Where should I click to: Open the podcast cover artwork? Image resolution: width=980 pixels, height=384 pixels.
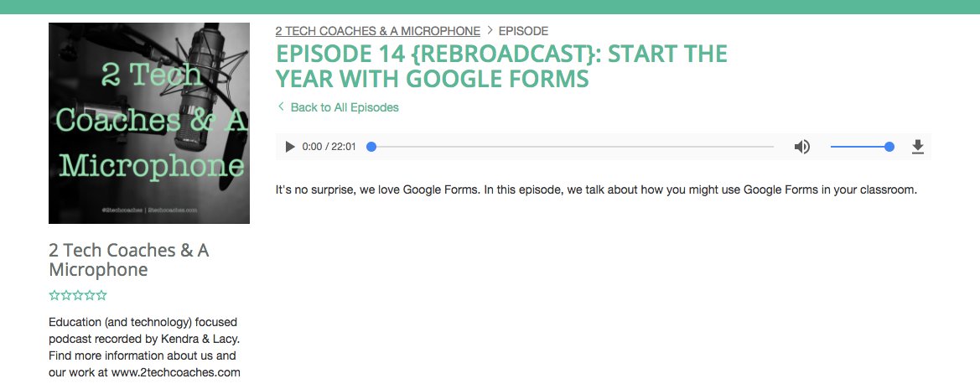click(149, 123)
